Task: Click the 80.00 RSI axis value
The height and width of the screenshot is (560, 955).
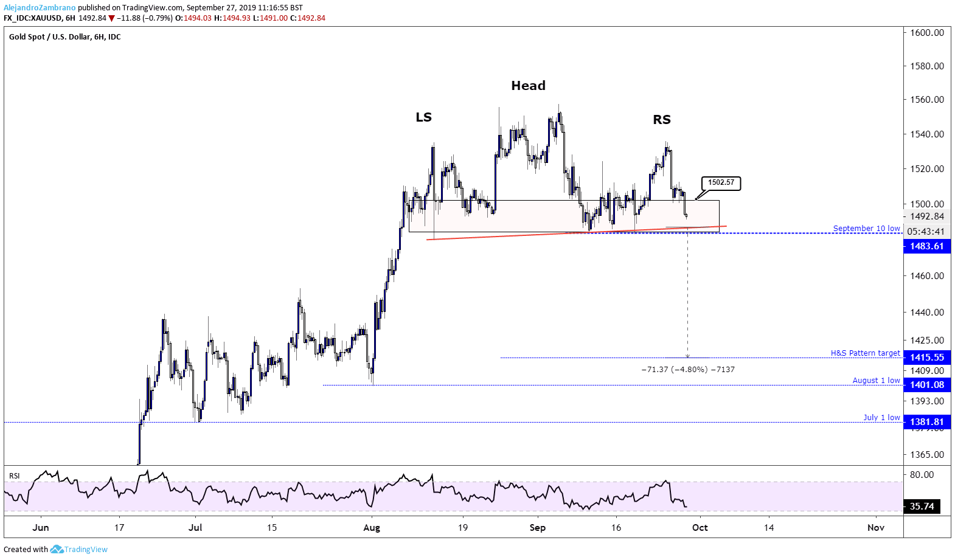Action: pyautogui.click(x=922, y=475)
